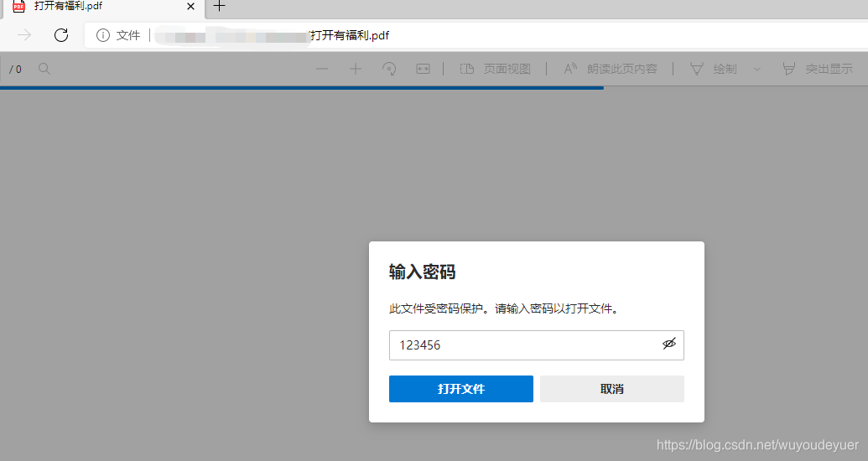Open PDF search magnifier icon
The width and height of the screenshot is (868, 461).
pyautogui.click(x=44, y=69)
